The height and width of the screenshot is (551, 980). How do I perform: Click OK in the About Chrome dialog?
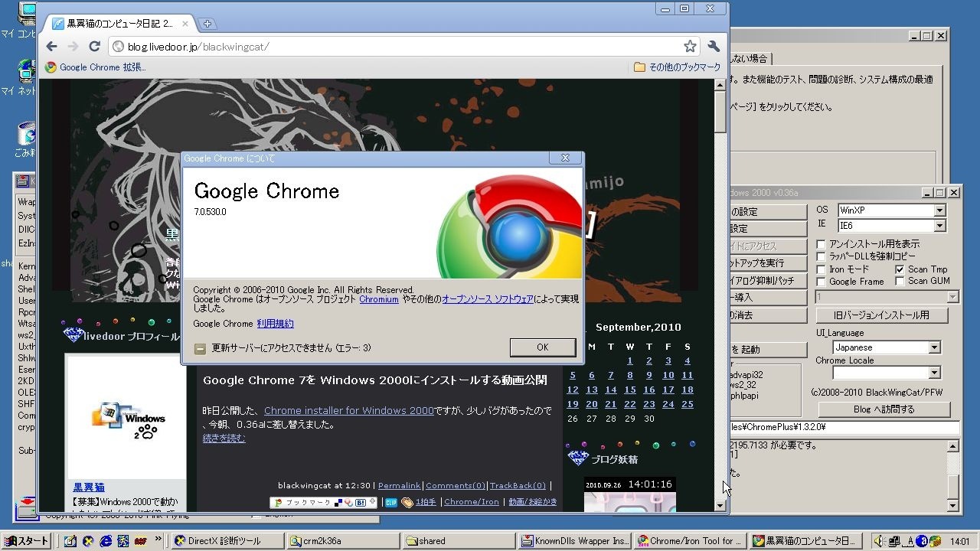tap(543, 347)
